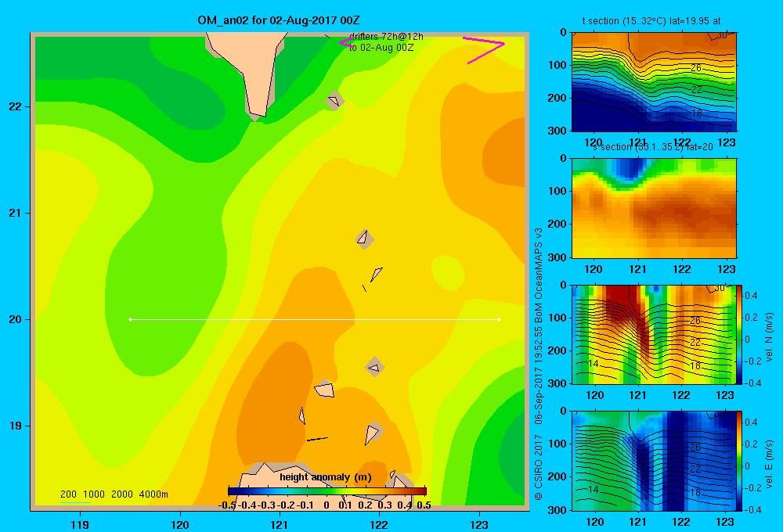Click the CSIRO BoM OceanMAPS copyright text

539,364
